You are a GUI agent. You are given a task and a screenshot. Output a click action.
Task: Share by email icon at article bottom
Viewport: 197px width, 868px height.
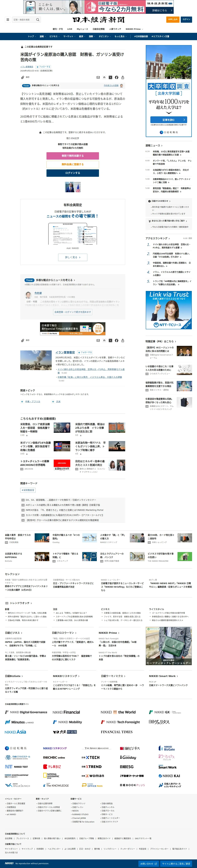[x=98, y=341]
